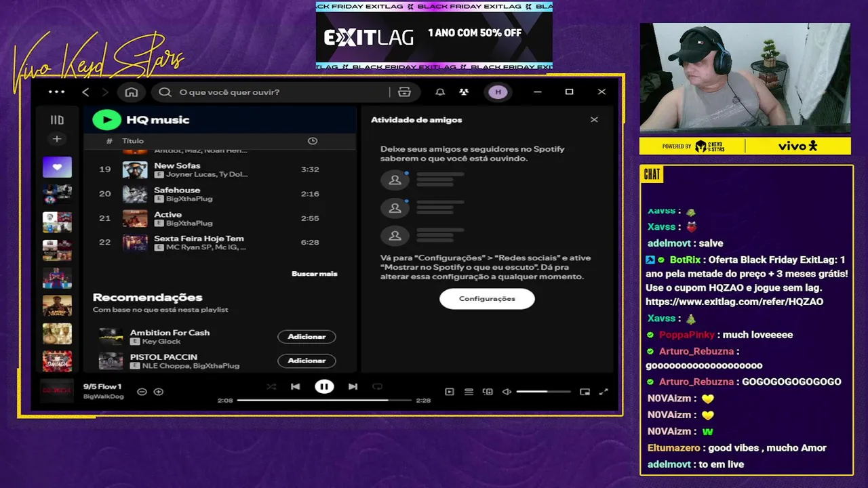Open the profile avatar 'H' menu
The image size is (868, 488).
point(498,92)
